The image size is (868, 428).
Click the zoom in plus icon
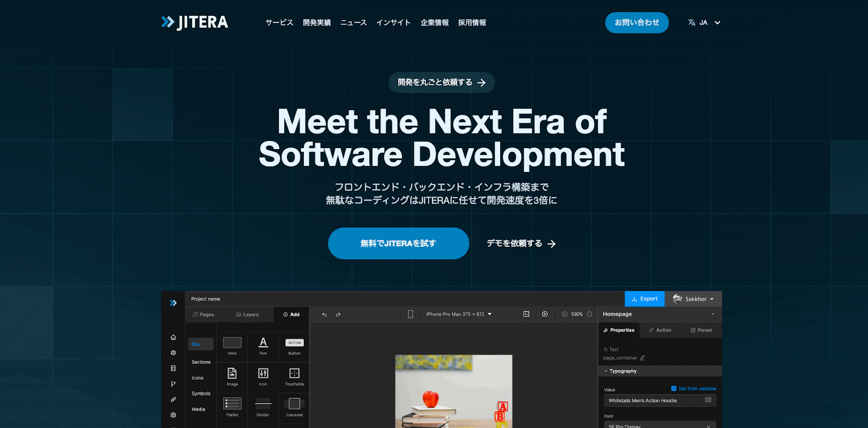click(565, 314)
